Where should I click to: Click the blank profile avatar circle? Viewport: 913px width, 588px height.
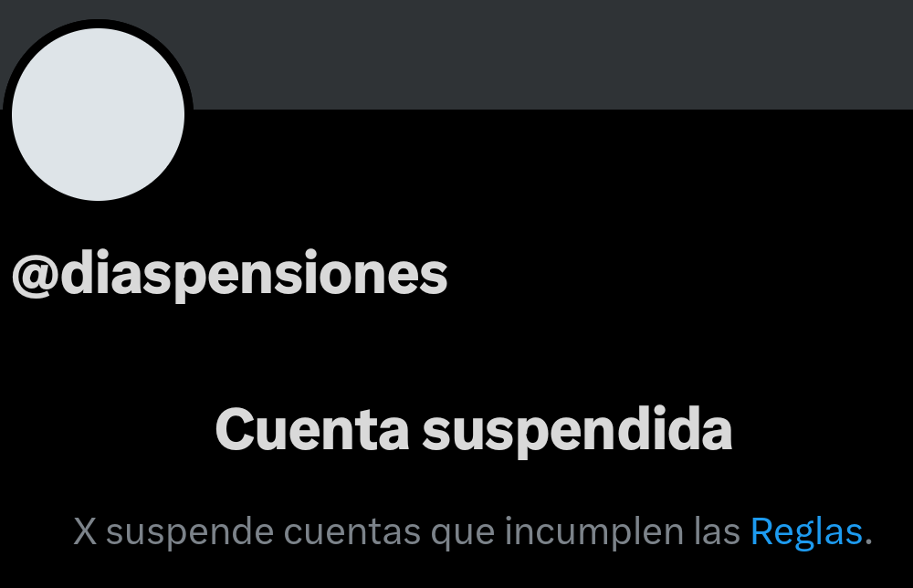[98, 114]
